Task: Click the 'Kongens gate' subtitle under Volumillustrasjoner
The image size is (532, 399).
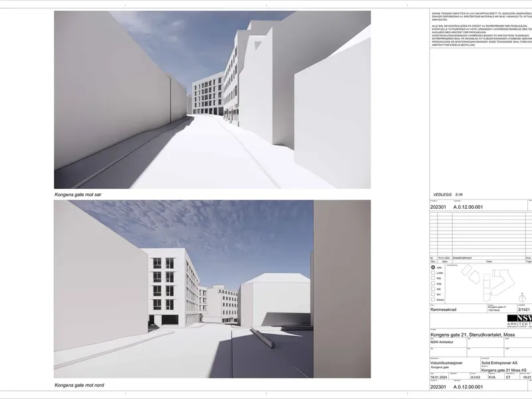Action: point(440,368)
